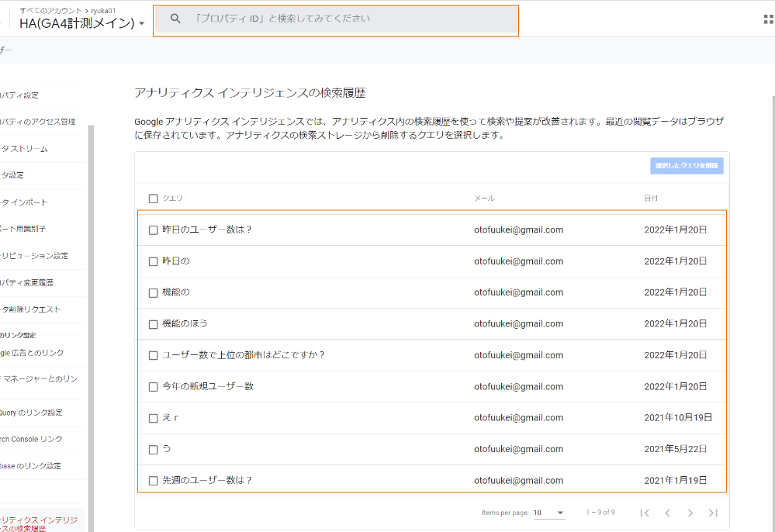Open the Items per page dropdown

tap(549, 513)
